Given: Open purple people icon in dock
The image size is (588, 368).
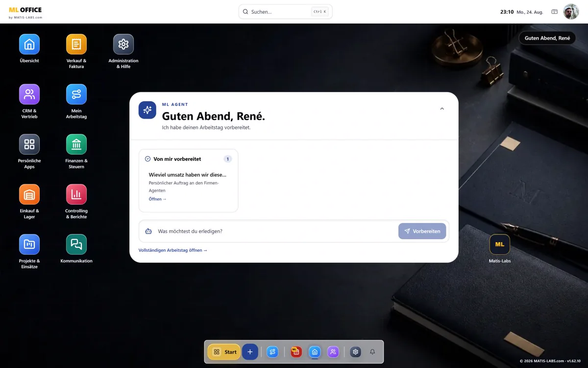Looking at the screenshot, I should point(333,352).
